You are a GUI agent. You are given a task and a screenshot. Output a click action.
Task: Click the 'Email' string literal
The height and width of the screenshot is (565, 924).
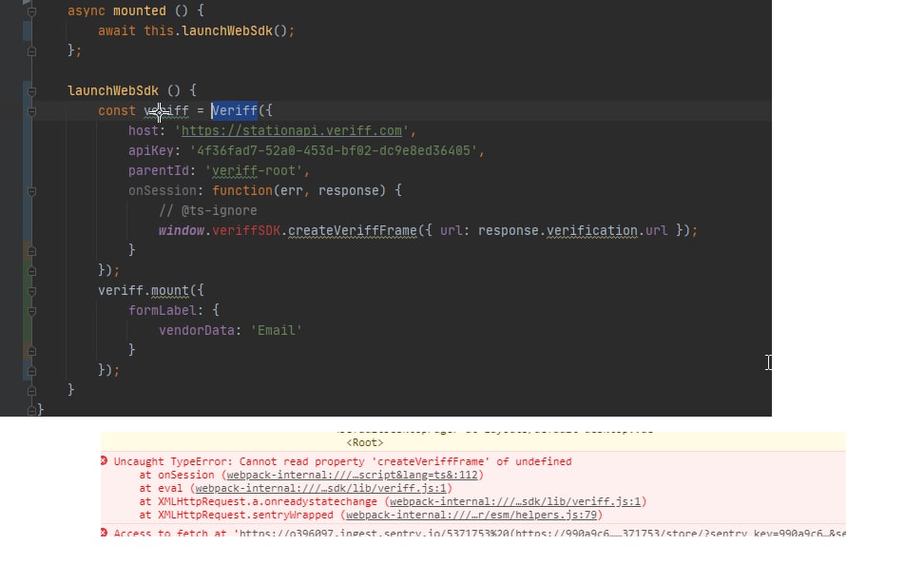[277, 330]
